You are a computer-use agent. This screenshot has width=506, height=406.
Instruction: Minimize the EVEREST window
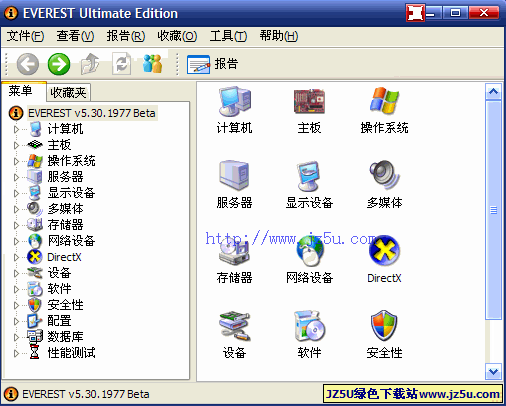coord(433,13)
